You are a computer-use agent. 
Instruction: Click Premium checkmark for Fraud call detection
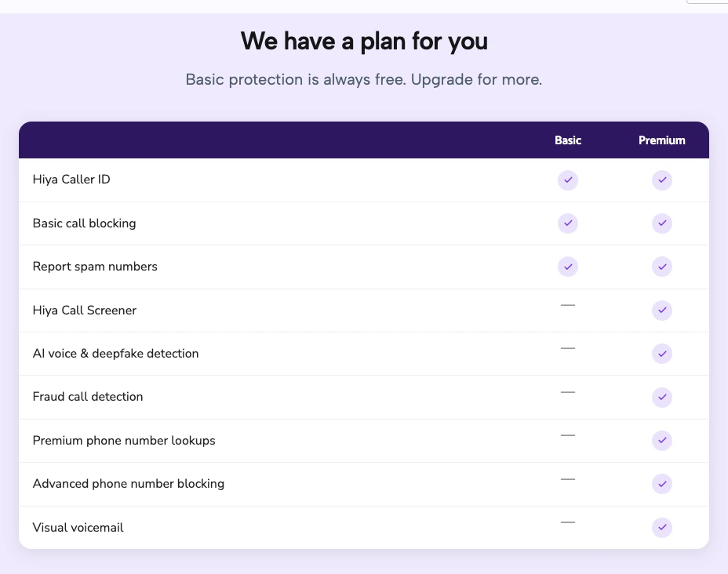[x=662, y=398]
